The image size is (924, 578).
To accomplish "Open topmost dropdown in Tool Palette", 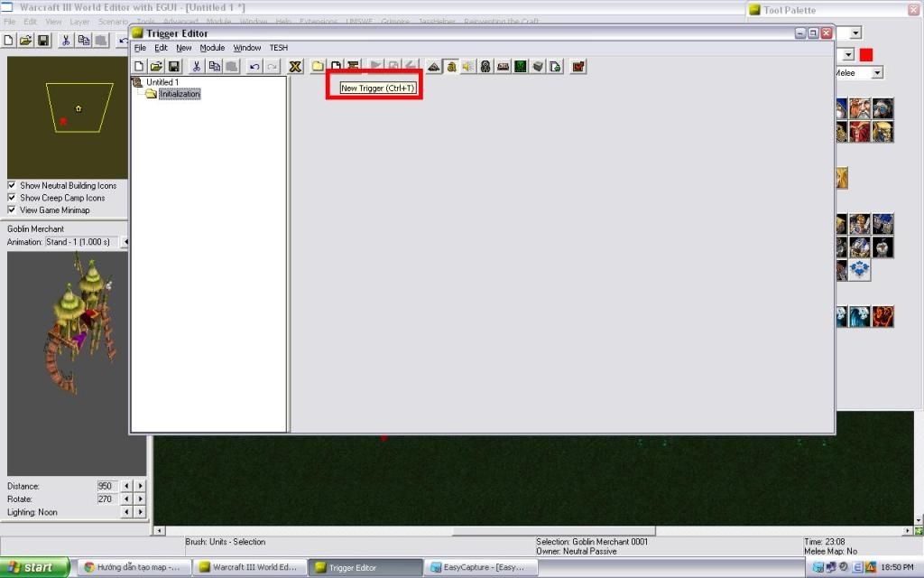I will point(855,33).
